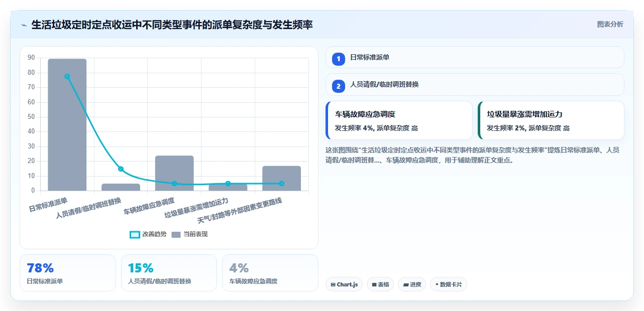Click the trend line point above 日常标准派单
This screenshot has height=311, width=644.
tap(67, 76)
